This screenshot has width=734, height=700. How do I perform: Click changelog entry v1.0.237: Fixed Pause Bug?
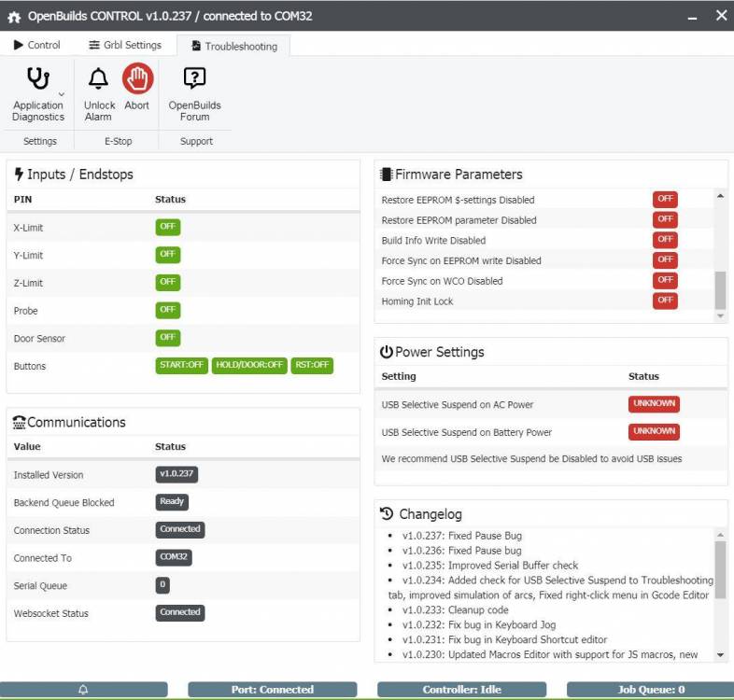click(462, 536)
